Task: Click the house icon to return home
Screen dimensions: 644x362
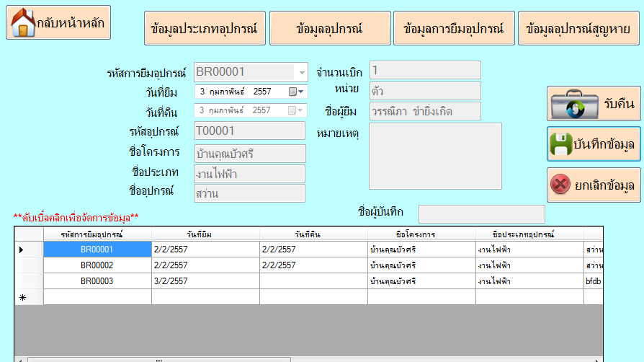Action: tap(22, 24)
